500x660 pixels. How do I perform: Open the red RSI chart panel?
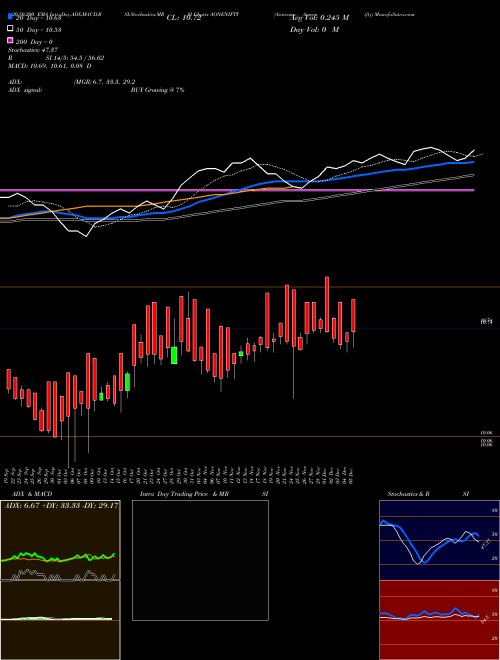(x=439, y=620)
